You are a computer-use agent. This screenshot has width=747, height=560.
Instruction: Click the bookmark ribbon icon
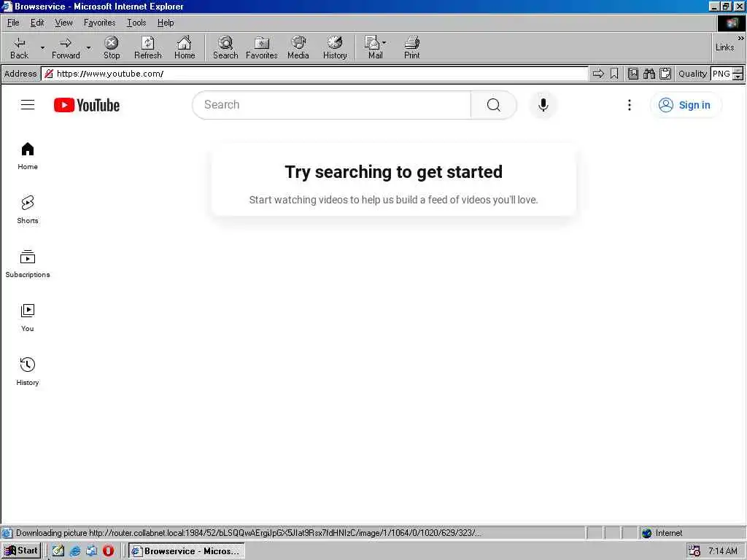coord(614,74)
